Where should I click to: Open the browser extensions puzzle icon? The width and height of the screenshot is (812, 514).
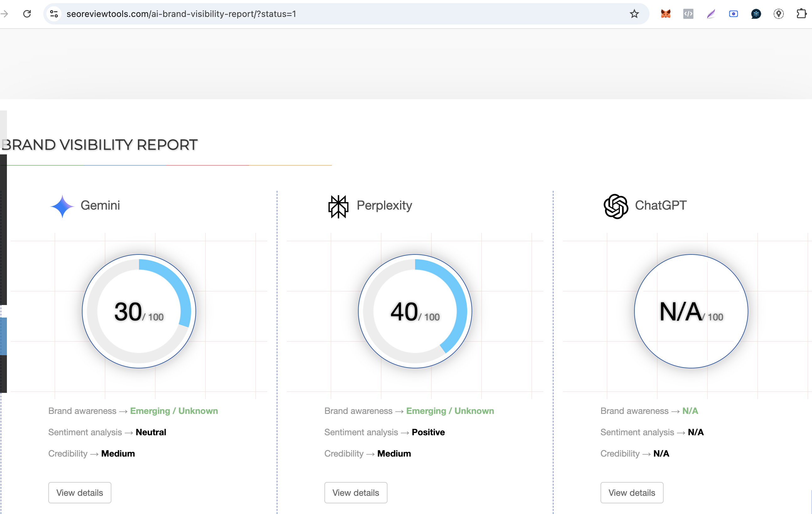pos(801,14)
